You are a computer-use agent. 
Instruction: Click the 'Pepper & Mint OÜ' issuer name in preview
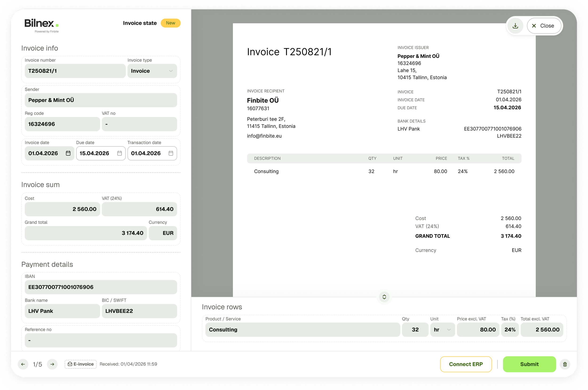pos(418,56)
